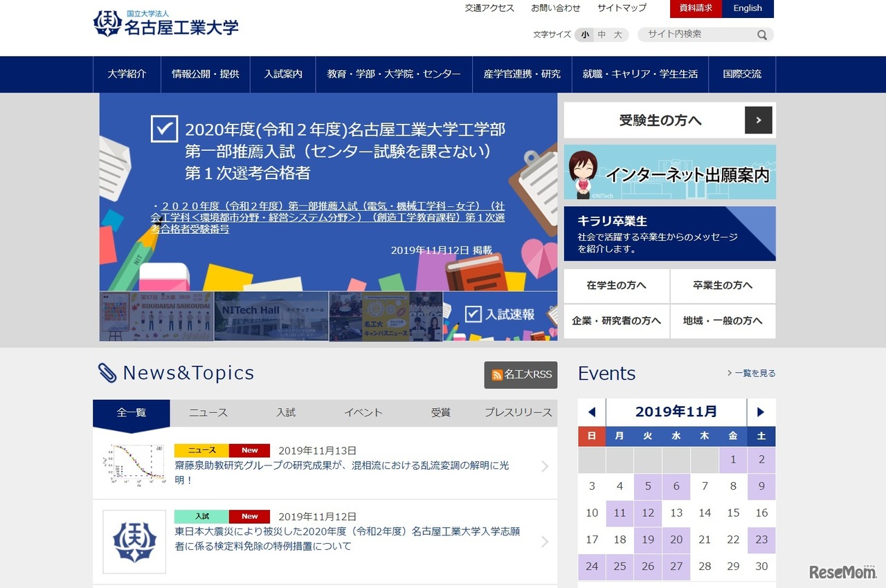Click the サイト内検索 search field
The width and height of the screenshot is (886, 588).
point(699,35)
